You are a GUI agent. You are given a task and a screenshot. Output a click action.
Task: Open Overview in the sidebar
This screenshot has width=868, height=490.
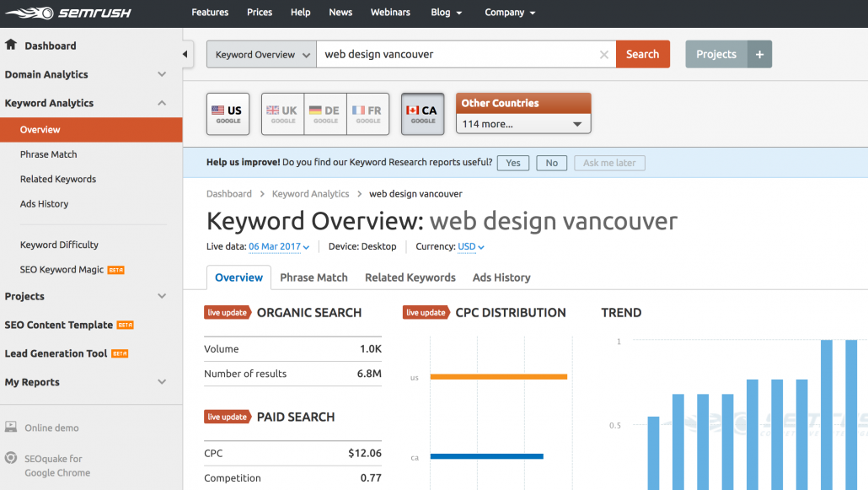[x=91, y=130]
